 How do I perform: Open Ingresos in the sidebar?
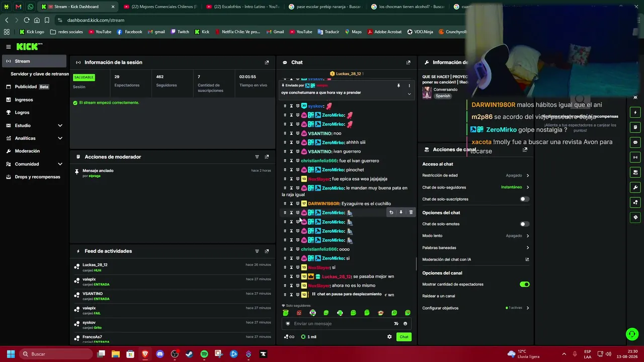[34, 100]
